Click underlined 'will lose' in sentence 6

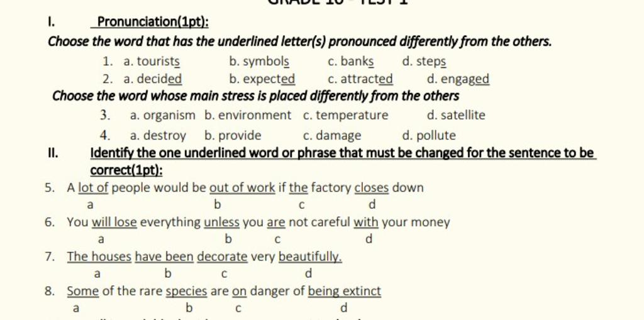[114, 222]
